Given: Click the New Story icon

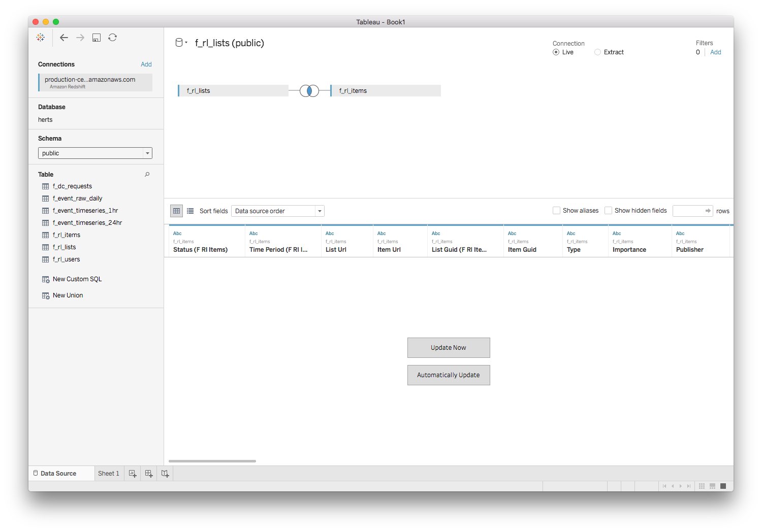Looking at the screenshot, I should 165,473.
